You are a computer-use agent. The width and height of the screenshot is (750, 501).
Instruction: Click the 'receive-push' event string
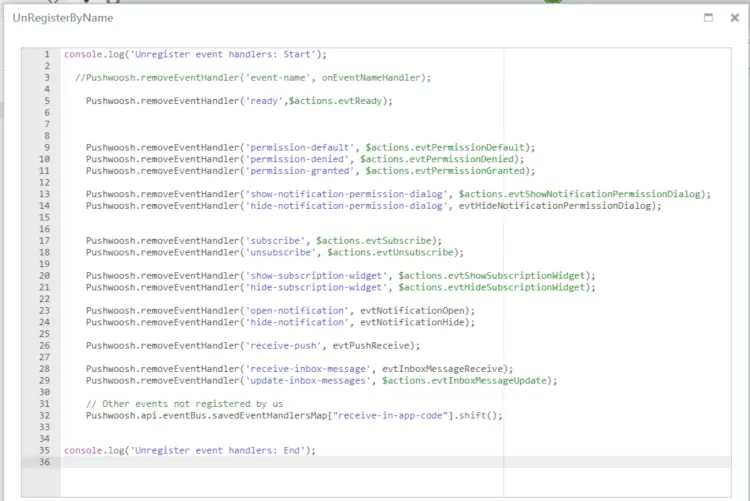(285, 345)
